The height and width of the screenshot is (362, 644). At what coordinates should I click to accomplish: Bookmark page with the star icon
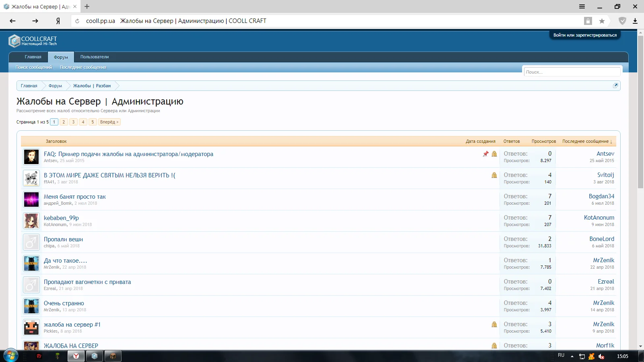pos(602,21)
